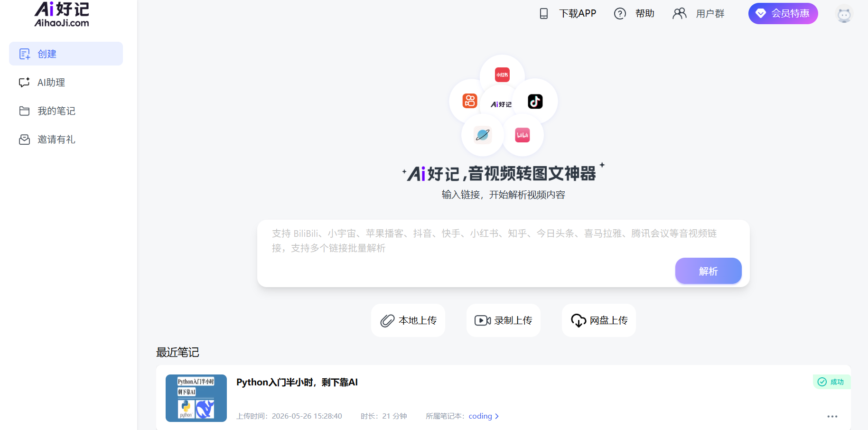Open the 用户群 link
The image size is (868, 430).
point(710,14)
